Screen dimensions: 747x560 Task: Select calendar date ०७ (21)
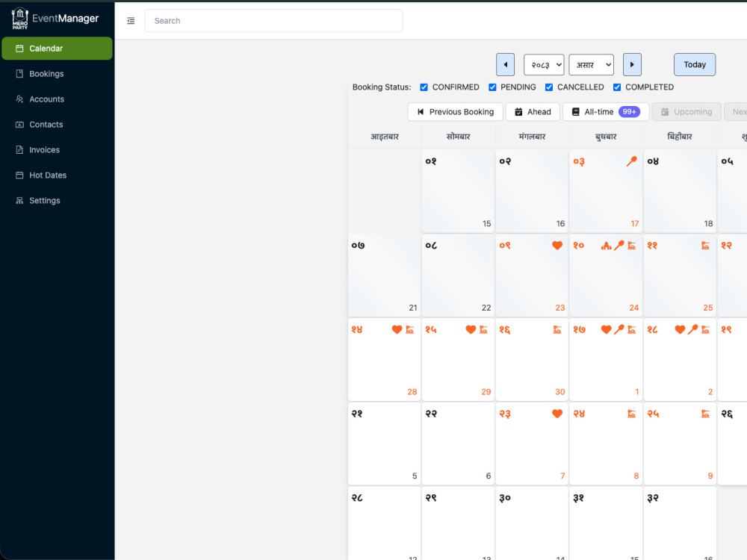[x=385, y=276]
